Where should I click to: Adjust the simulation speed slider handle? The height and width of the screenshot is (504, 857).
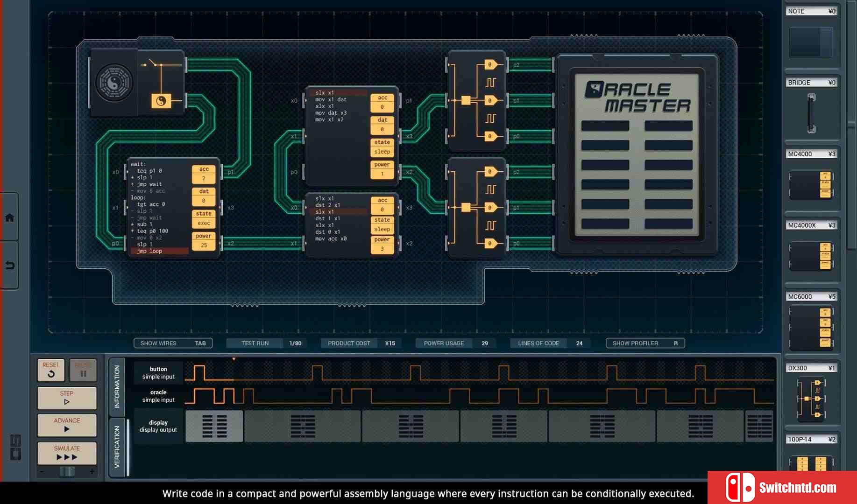coord(67,471)
